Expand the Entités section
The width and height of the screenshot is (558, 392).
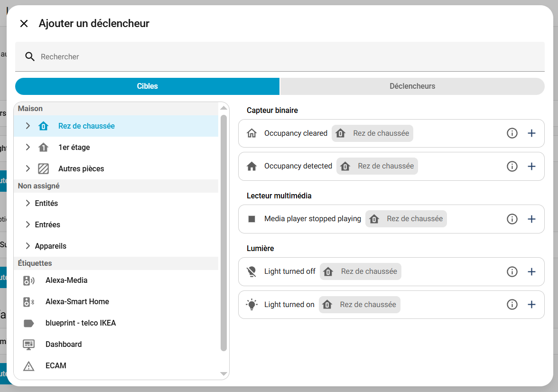pos(28,204)
